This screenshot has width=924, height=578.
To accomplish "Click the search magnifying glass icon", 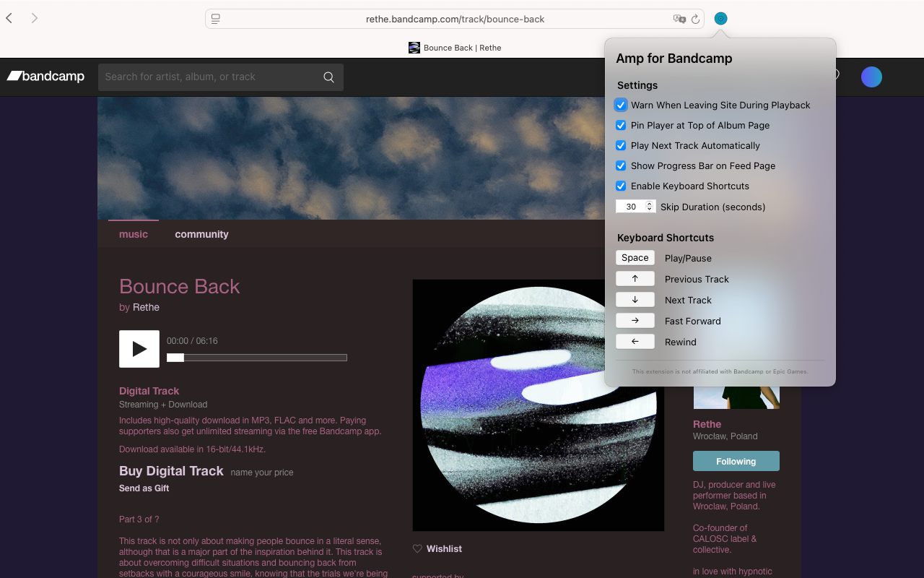I will [328, 77].
